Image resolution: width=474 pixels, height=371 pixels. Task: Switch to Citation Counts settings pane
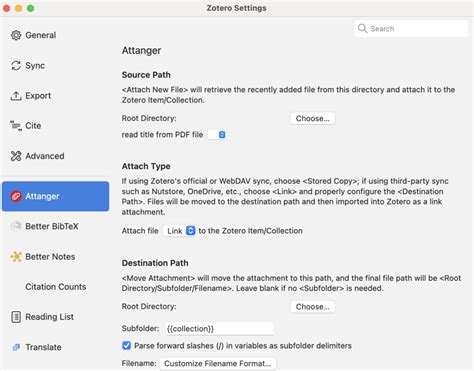point(56,287)
